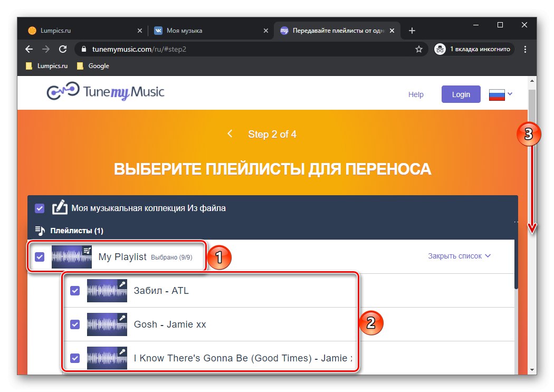Uncheck the My Playlist checkbox
554x392 pixels.
(x=39, y=257)
